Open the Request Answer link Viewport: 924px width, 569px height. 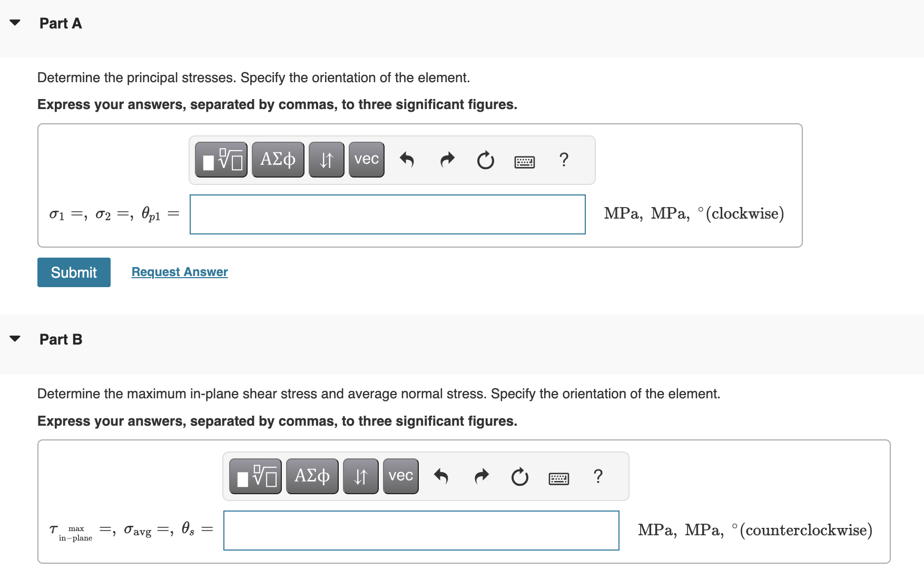[179, 272]
